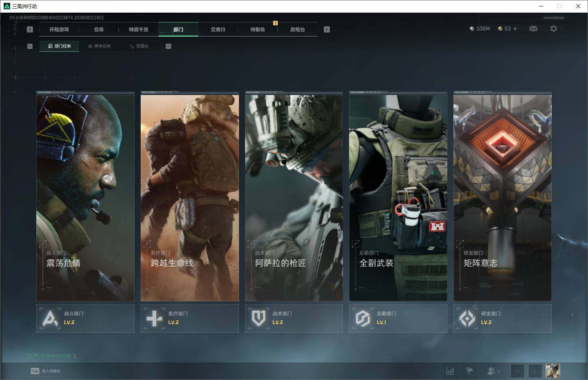Click the 53 gold balance value
The height and width of the screenshot is (380, 588).
(x=508, y=29)
